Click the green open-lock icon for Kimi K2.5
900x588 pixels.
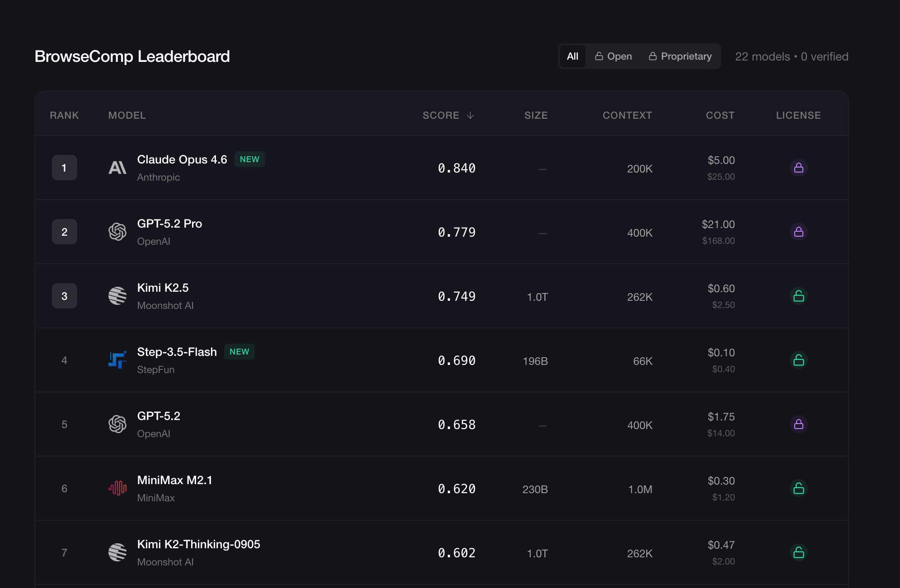click(798, 296)
